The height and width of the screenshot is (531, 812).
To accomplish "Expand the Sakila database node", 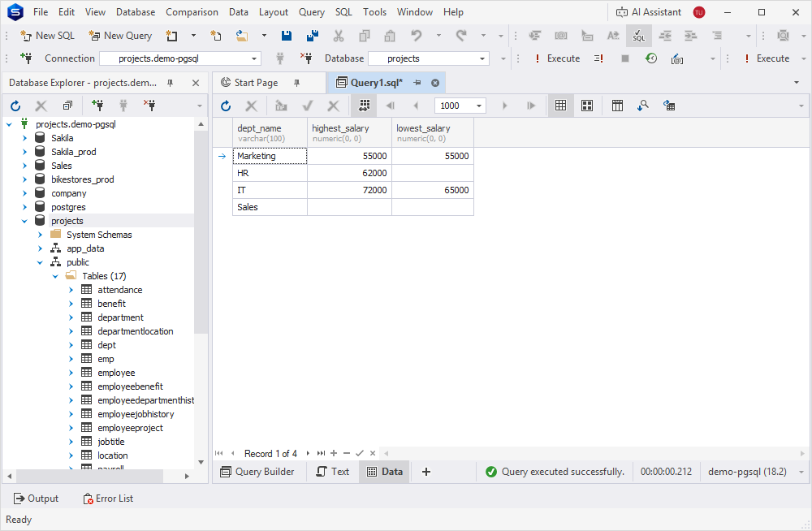I will click(24, 138).
